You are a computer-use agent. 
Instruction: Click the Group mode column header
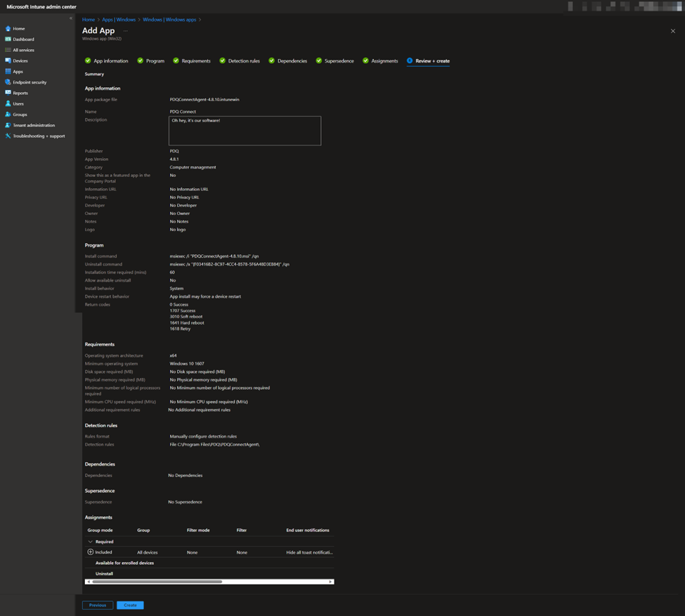click(x=100, y=530)
